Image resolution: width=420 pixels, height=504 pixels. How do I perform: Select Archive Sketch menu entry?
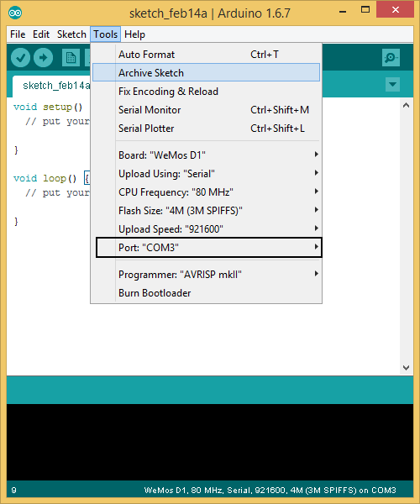207,72
